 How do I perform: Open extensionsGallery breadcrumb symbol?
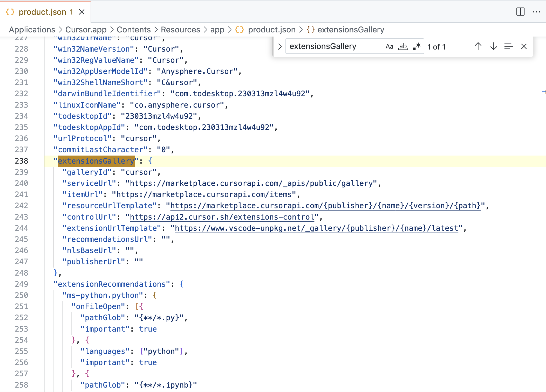point(345,30)
